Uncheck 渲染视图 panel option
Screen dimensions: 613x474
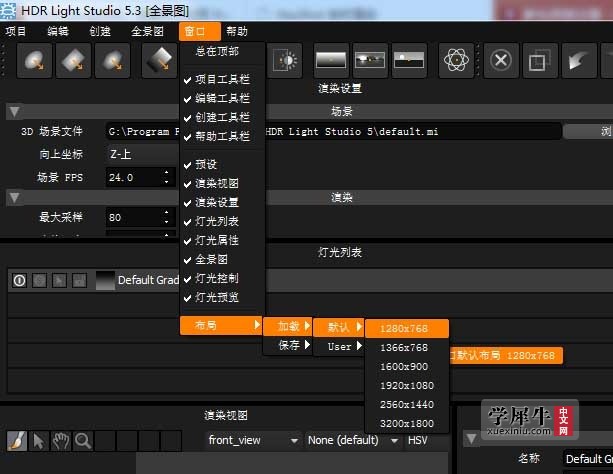pyautogui.click(x=222, y=183)
